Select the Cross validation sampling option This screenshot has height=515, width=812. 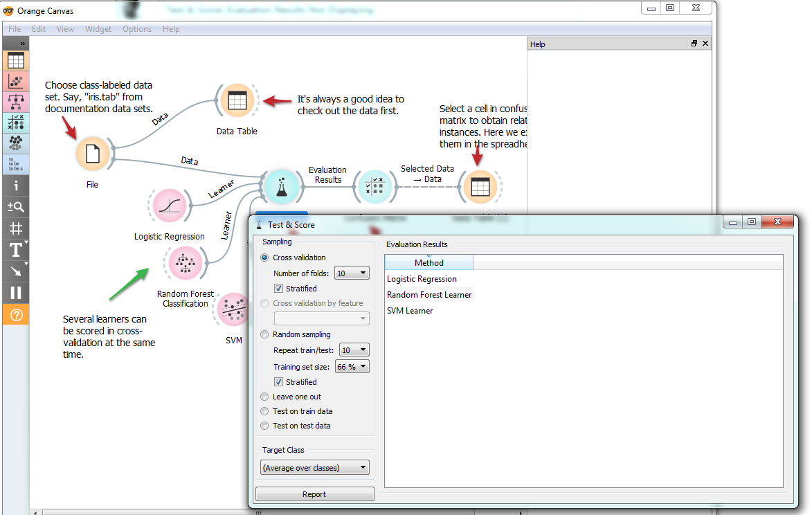tap(264, 257)
